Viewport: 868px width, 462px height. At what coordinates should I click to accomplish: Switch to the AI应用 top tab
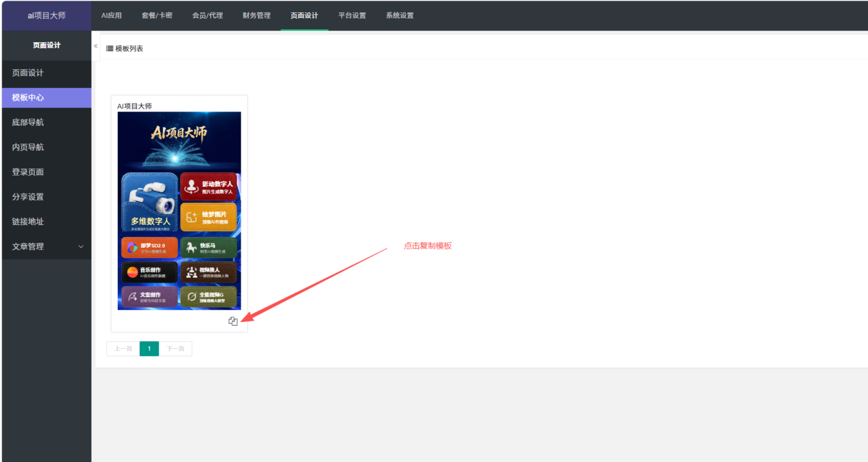point(112,16)
